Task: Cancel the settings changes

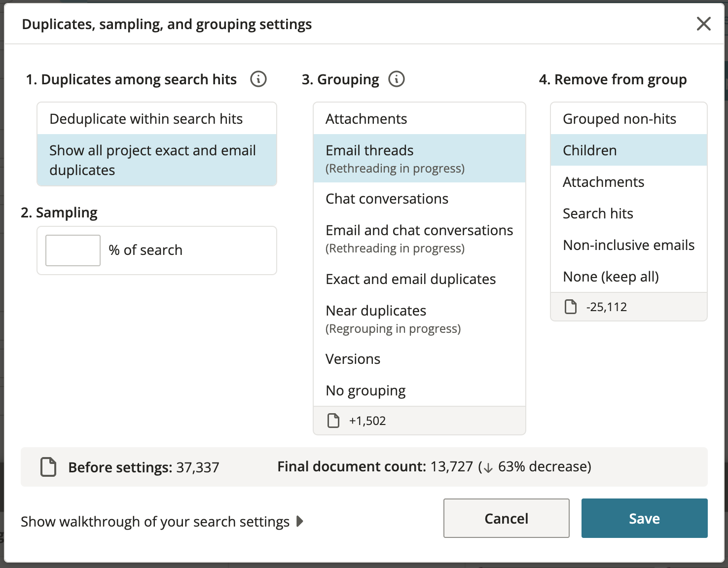Action: 506,518
